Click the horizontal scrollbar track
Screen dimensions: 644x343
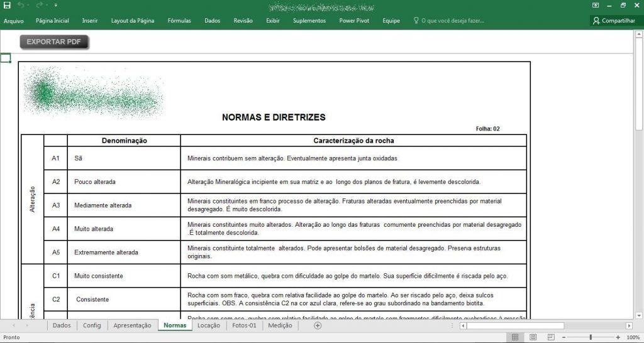tap(594, 326)
